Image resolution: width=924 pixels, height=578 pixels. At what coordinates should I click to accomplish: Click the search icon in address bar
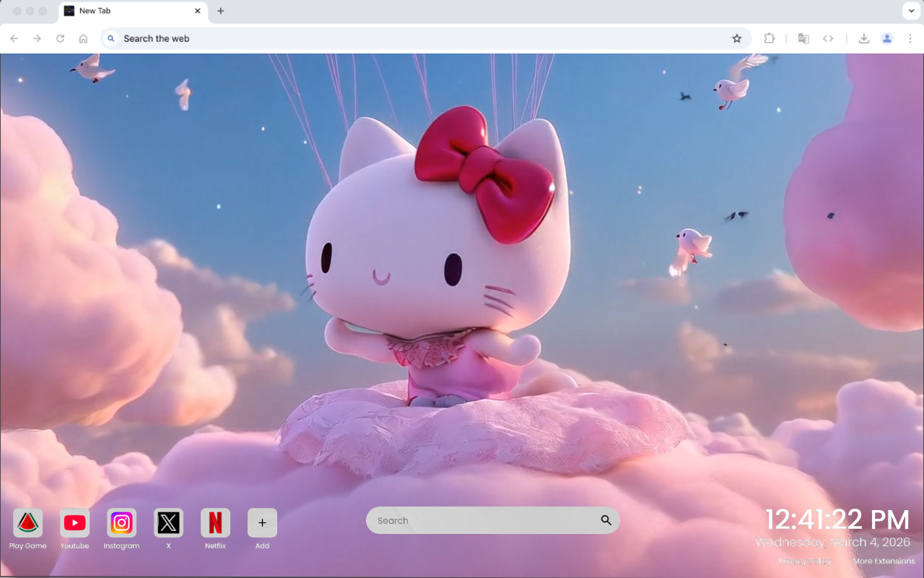pos(111,38)
